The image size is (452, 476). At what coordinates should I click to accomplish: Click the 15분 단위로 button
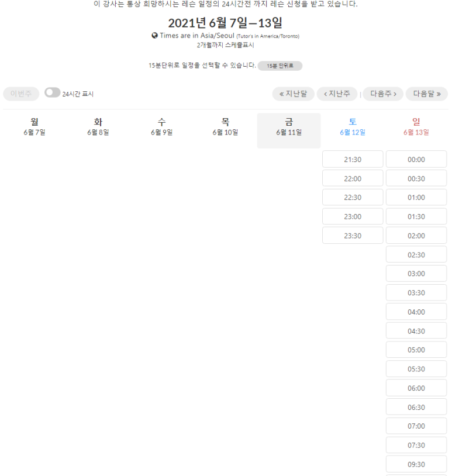click(x=280, y=65)
